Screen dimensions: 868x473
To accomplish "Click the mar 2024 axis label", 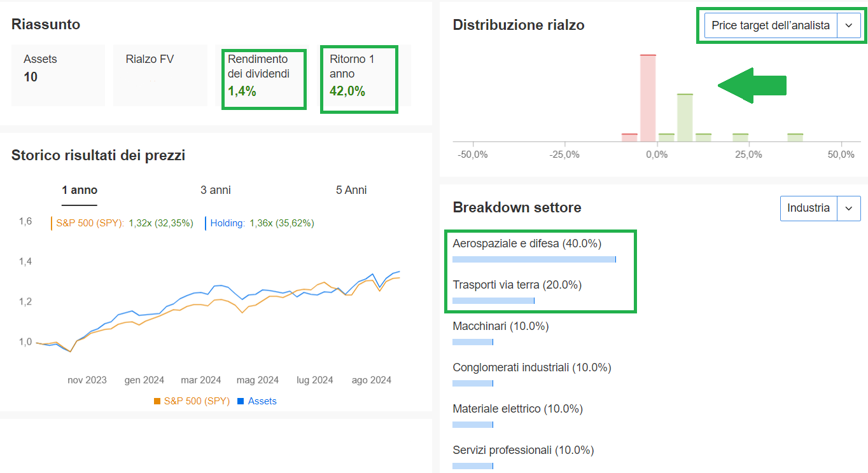I will [x=201, y=380].
